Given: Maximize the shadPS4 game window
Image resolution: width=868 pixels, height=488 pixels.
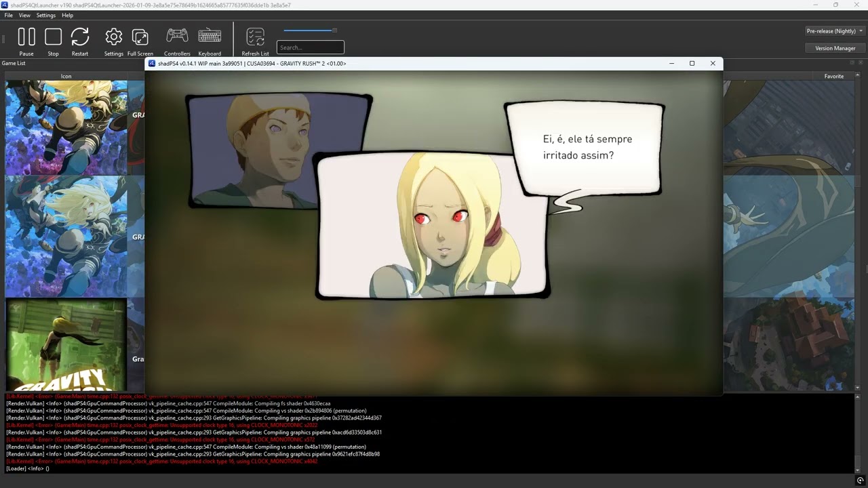Looking at the screenshot, I should (x=692, y=63).
